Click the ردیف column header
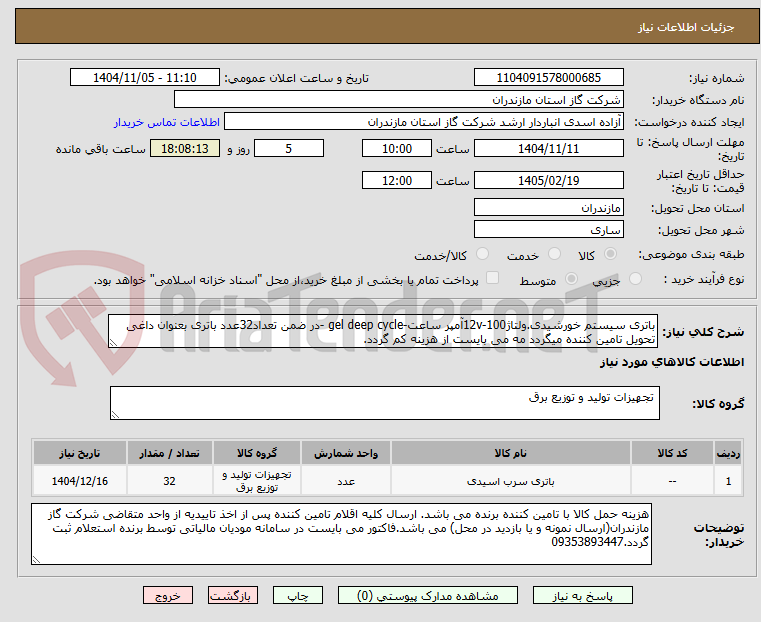761x622 pixels. [x=728, y=453]
